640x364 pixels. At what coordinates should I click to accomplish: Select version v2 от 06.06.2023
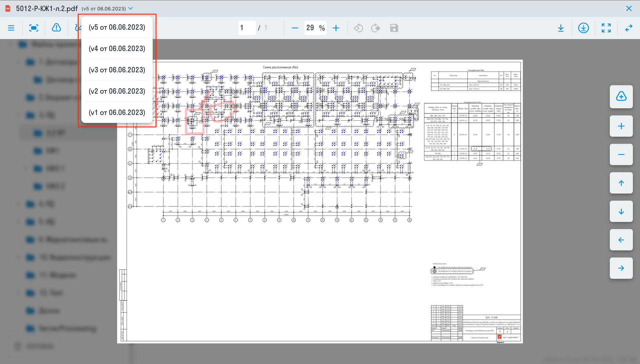117,91
